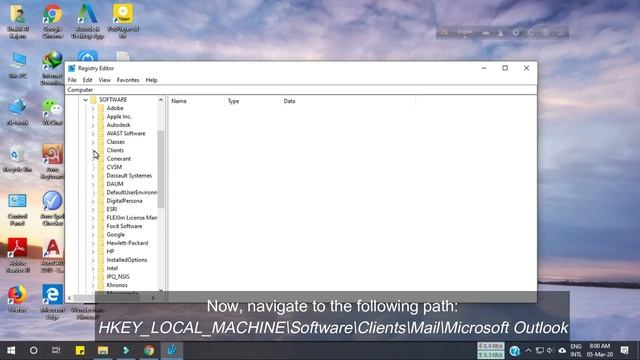The width and height of the screenshot is (640, 360).
Task: Open the Edit menu
Action: (x=87, y=80)
